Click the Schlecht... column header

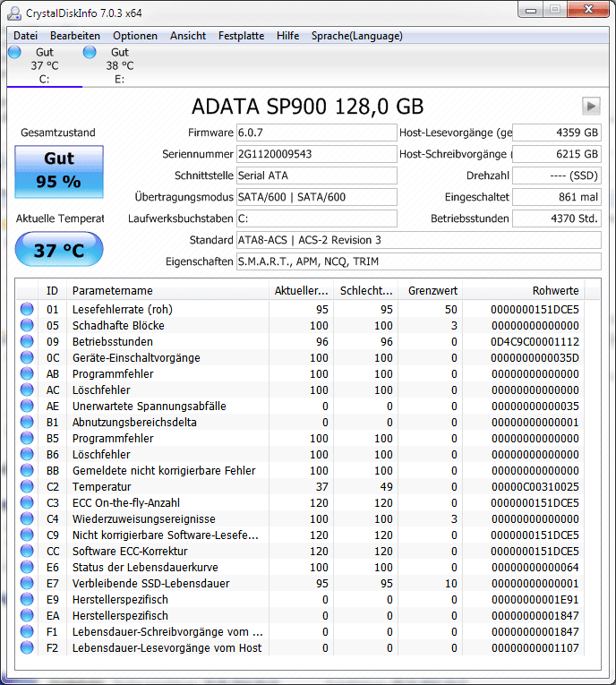[365, 290]
